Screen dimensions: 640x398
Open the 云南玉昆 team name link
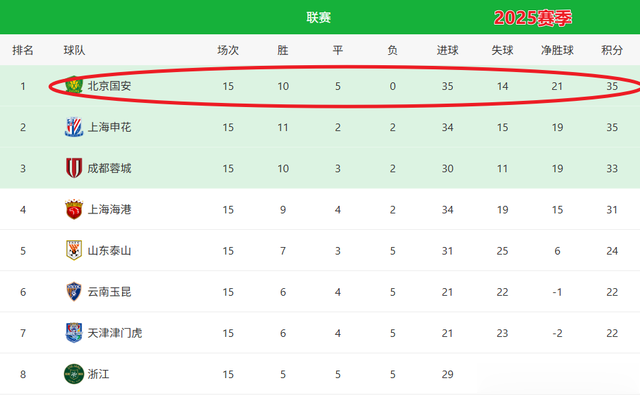coord(109,292)
